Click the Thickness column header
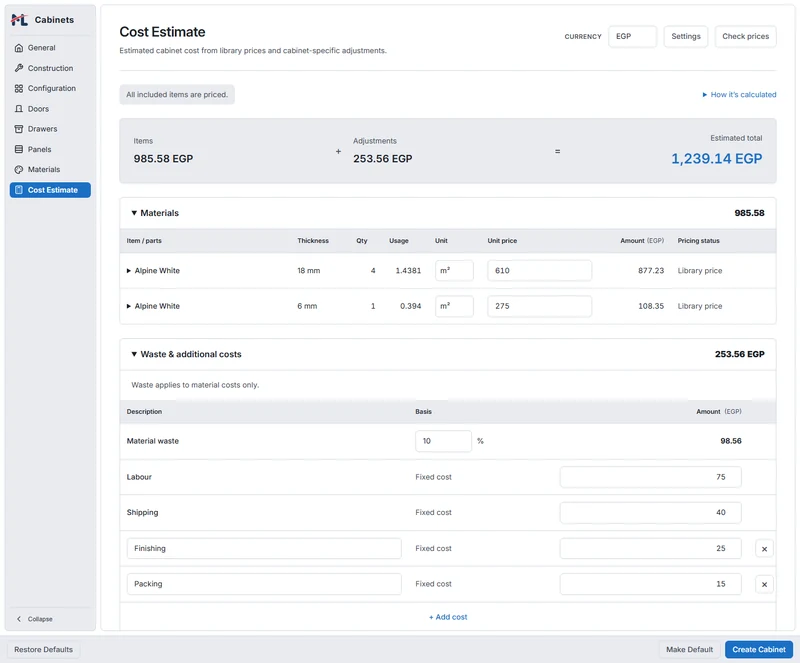The image size is (800, 663). coord(313,241)
